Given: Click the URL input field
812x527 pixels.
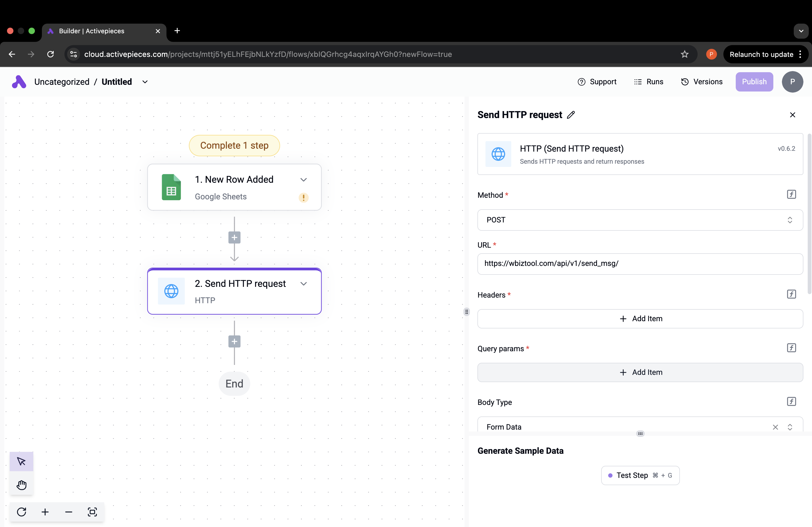Looking at the screenshot, I should (x=640, y=263).
